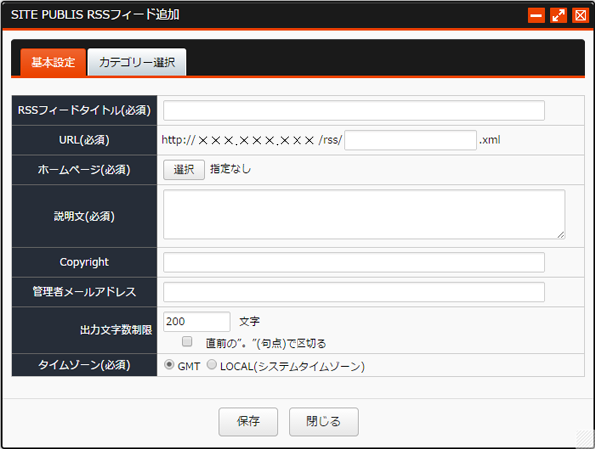Click the 出力文字数制限 label
The image size is (595, 449).
coord(116,330)
